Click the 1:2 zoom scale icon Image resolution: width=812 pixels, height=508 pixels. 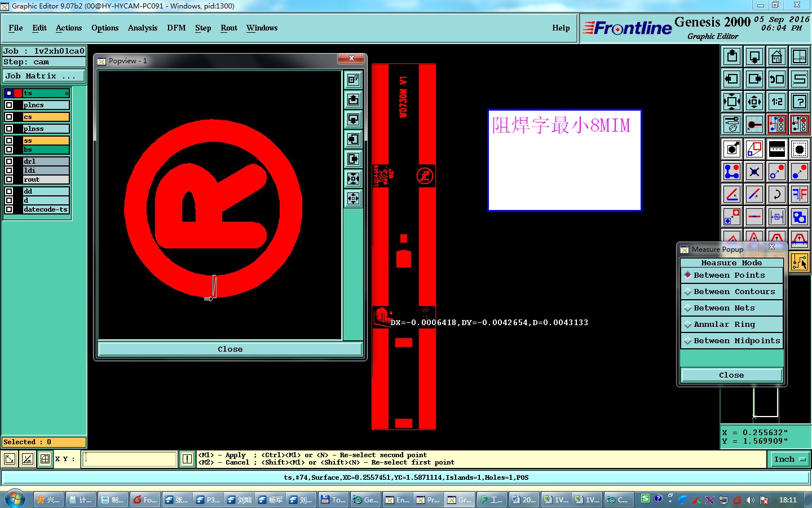(x=777, y=102)
